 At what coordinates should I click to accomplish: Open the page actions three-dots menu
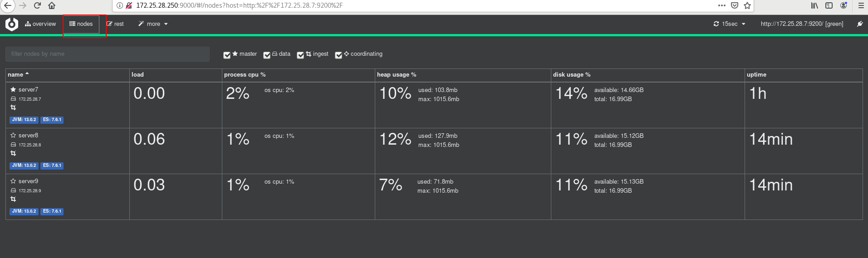(x=722, y=5)
